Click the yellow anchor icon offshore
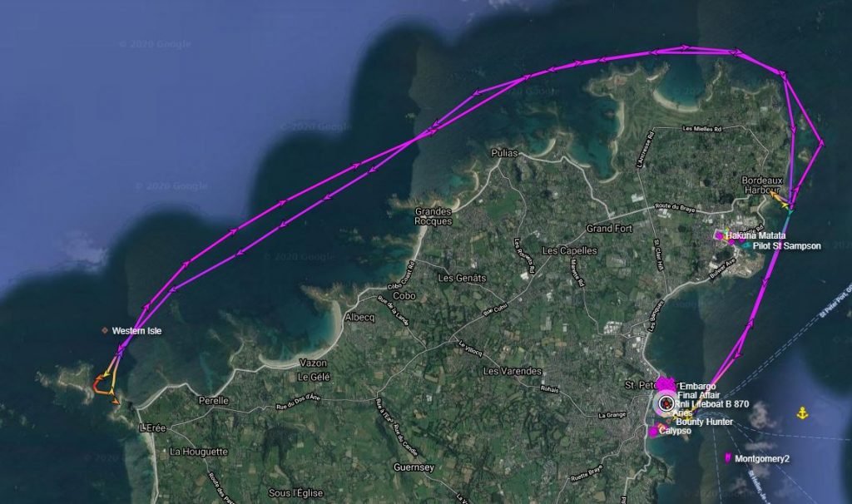852x504 pixels. point(802,414)
